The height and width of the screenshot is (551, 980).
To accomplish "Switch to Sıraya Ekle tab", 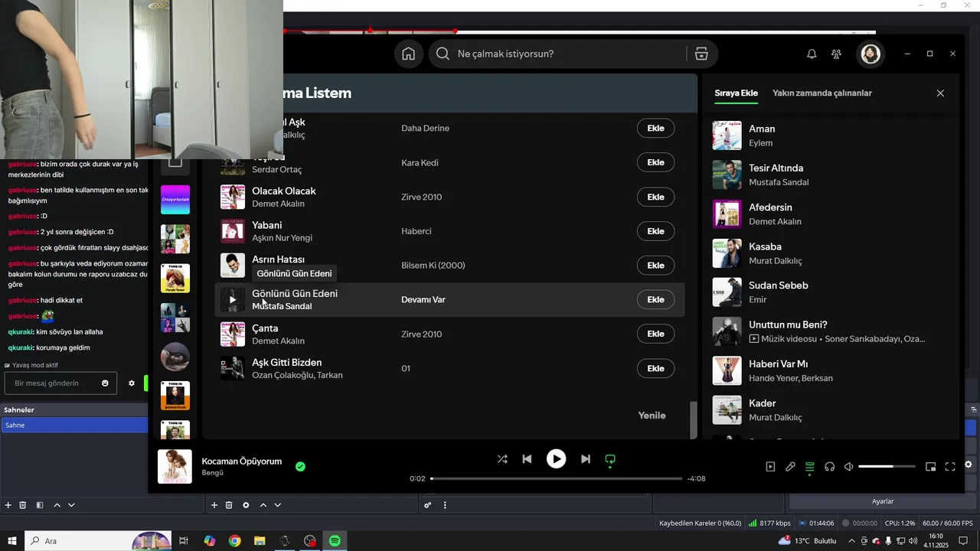I will coord(736,93).
